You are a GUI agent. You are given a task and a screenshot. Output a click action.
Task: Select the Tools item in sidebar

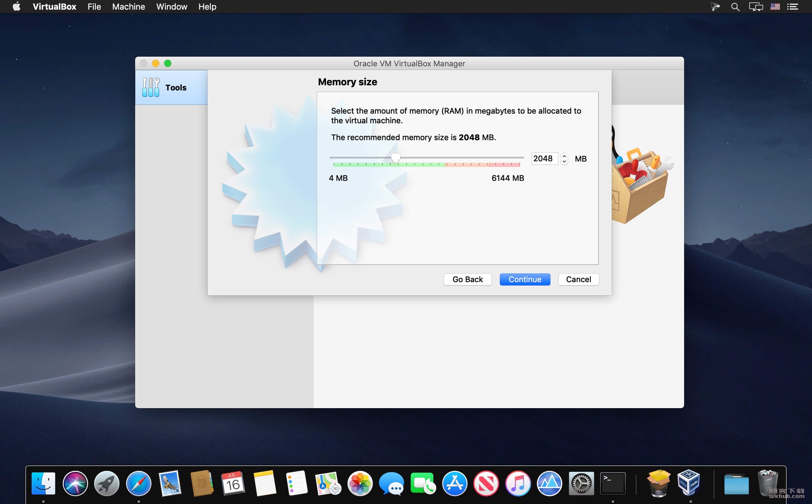[x=171, y=87]
